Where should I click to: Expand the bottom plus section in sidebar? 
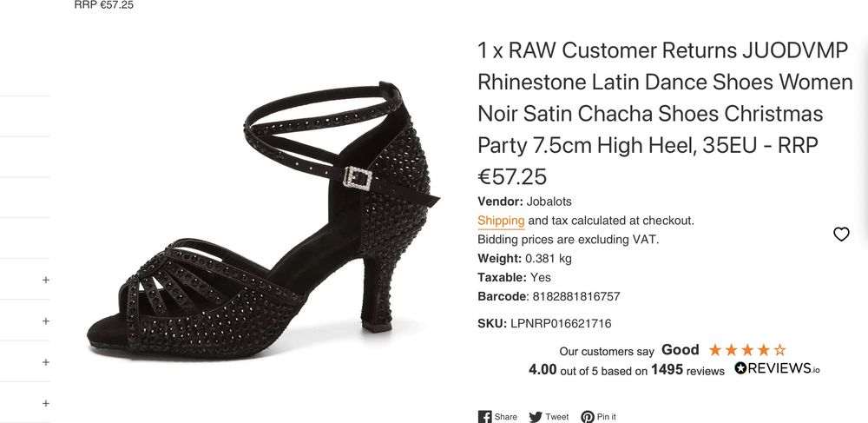(x=46, y=403)
